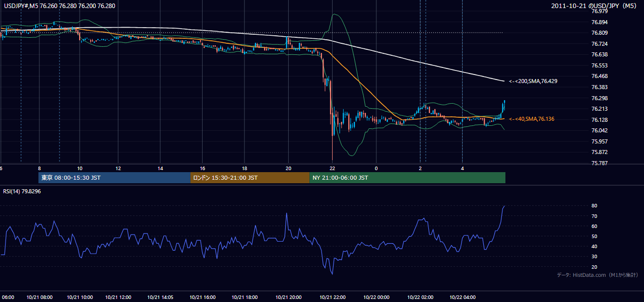Click the 10/22 02:00 time label
The width and height of the screenshot is (644, 302).
click(420, 297)
